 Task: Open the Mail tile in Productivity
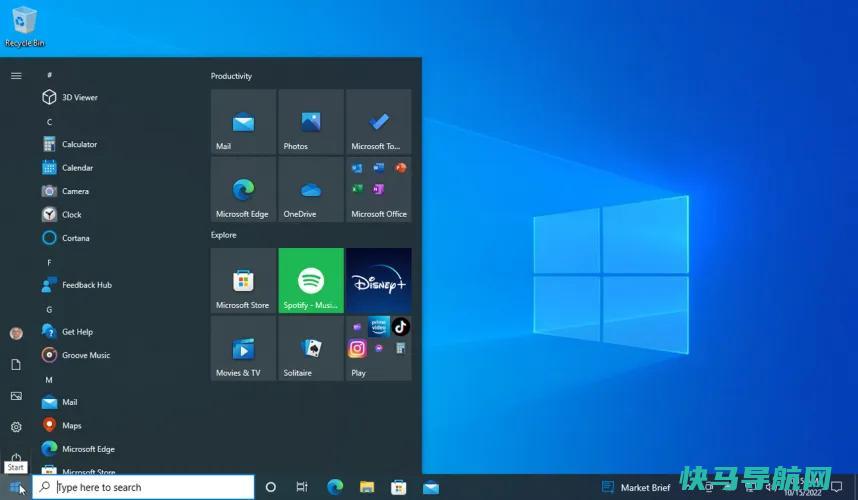coord(244,122)
